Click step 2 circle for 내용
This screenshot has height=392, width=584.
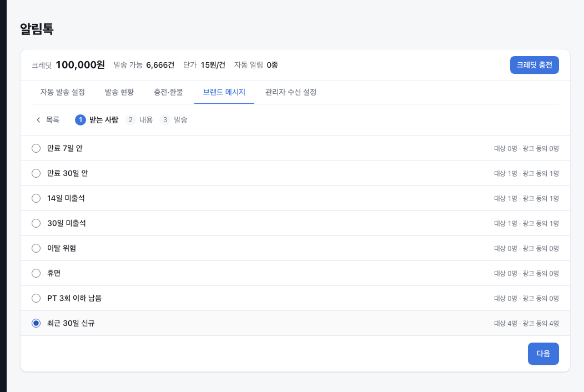(130, 120)
